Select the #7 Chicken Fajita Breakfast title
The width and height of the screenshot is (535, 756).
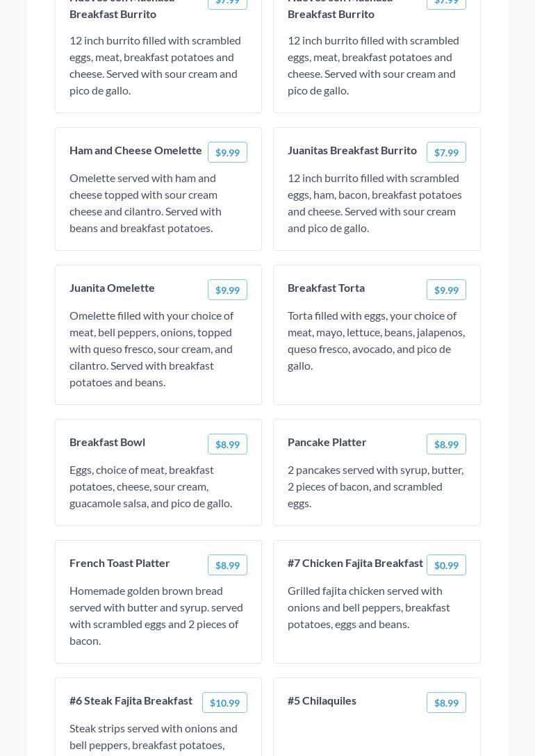tap(355, 563)
